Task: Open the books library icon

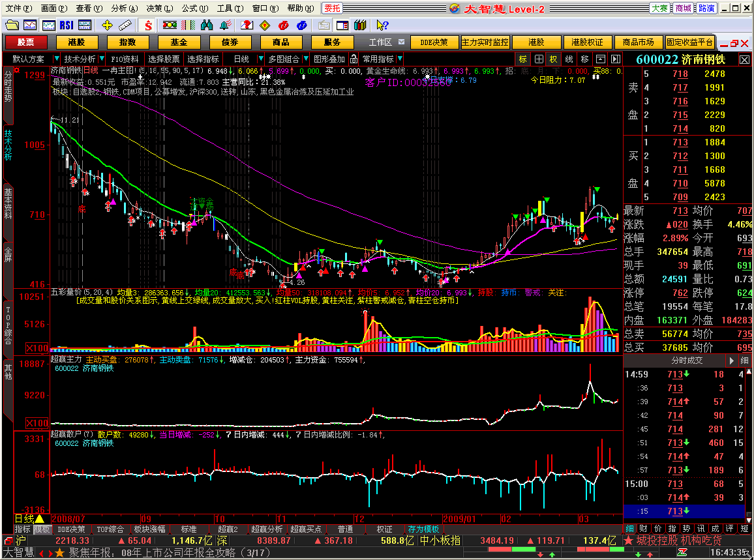Action: point(359,25)
